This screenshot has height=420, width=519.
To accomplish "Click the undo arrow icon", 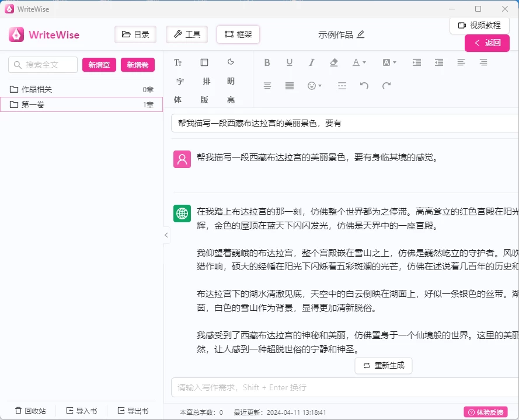I will [364, 86].
